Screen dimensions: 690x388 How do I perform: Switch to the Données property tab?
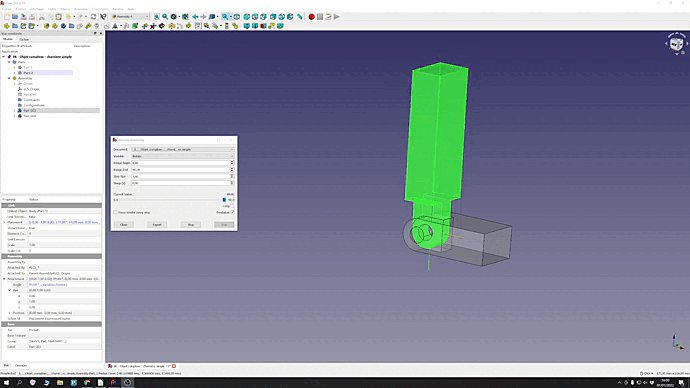(21, 366)
